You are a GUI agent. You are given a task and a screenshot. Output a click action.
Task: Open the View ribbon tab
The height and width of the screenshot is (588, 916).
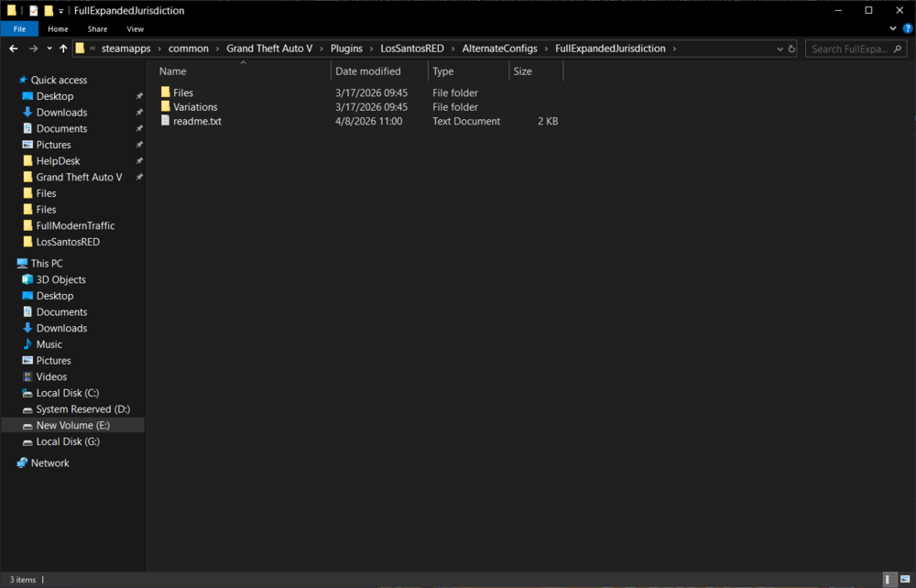(x=135, y=28)
